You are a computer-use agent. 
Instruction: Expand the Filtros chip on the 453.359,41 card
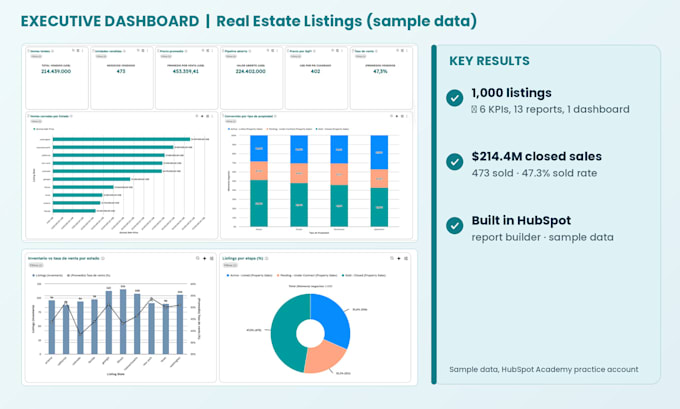[x=166, y=56]
